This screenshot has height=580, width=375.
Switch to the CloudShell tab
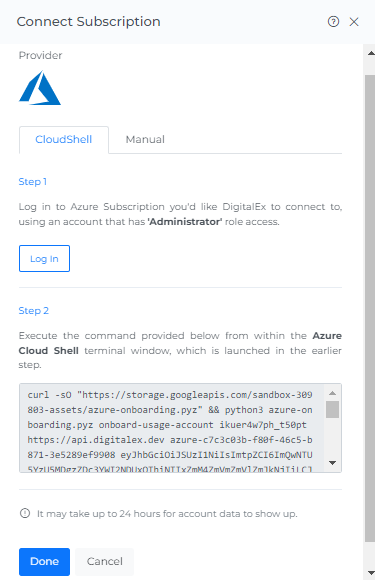click(64, 139)
